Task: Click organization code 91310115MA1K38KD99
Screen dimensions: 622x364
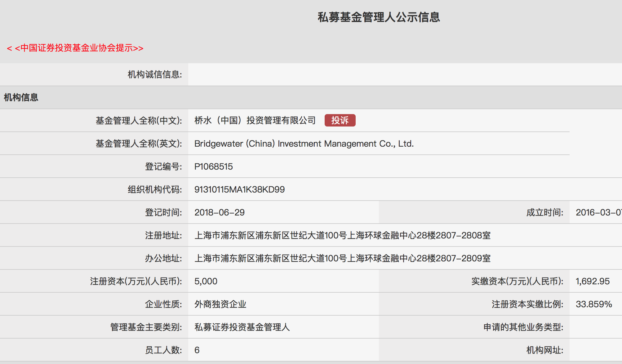Action: click(x=239, y=189)
